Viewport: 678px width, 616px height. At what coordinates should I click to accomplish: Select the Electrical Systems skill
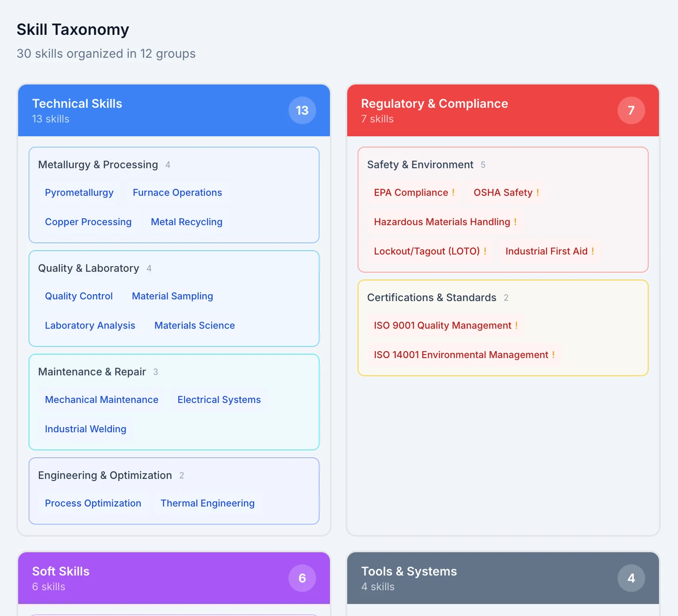pyautogui.click(x=219, y=400)
